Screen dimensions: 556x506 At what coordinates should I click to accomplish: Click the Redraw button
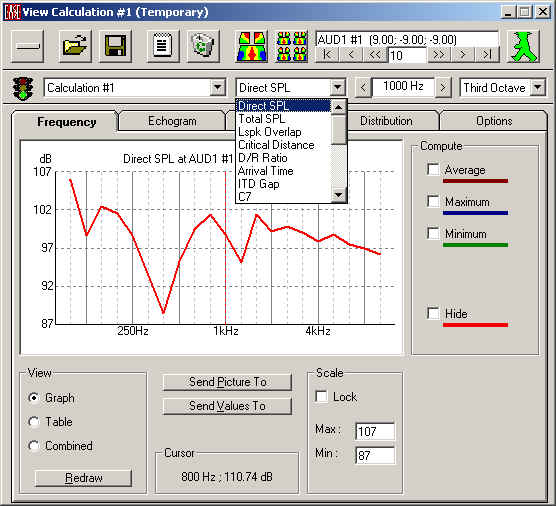pos(84,478)
